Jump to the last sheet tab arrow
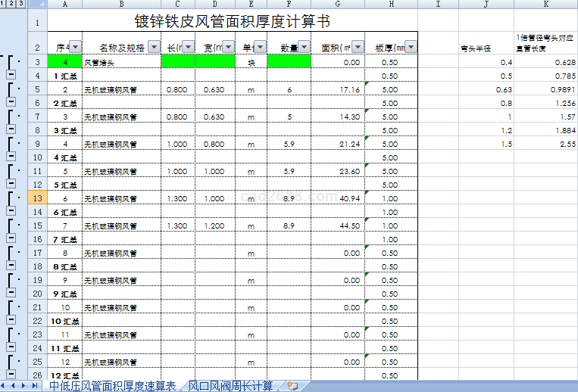This screenshot has width=578, height=392. (36, 386)
